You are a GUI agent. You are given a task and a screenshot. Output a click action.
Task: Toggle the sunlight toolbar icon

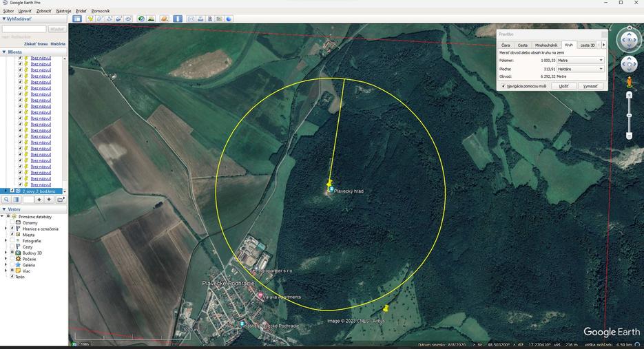(x=151, y=19)
